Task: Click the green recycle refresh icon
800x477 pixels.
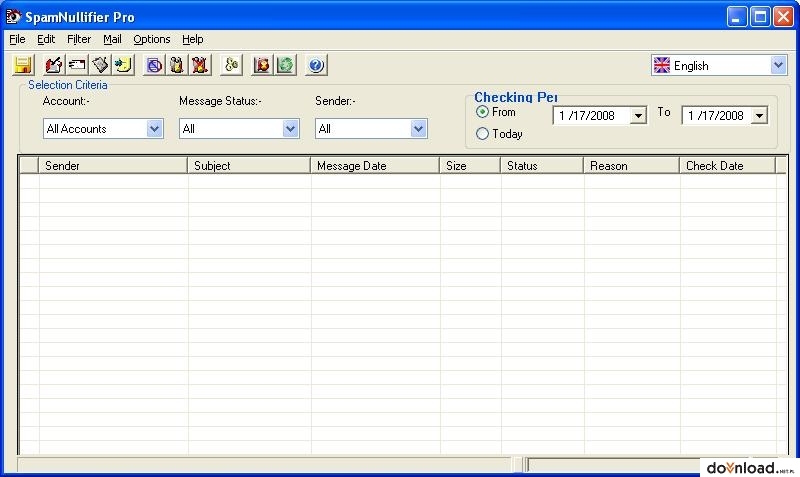Action: pyautogui.click(x=286, y=65)
